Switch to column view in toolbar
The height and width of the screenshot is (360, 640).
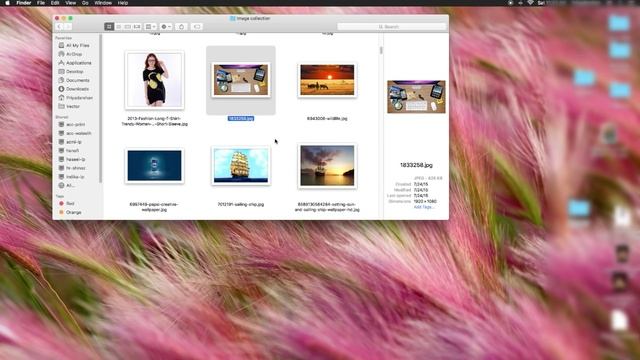(128, 27)
